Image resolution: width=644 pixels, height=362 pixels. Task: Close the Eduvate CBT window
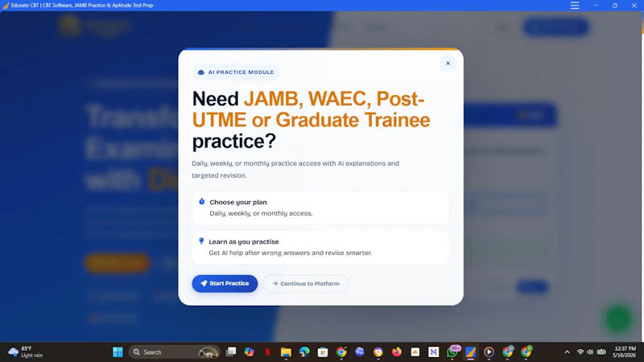(634, 6)
